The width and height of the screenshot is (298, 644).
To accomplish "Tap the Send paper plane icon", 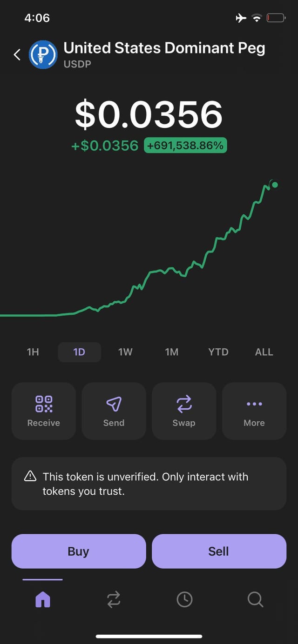I will coord(114,405).
